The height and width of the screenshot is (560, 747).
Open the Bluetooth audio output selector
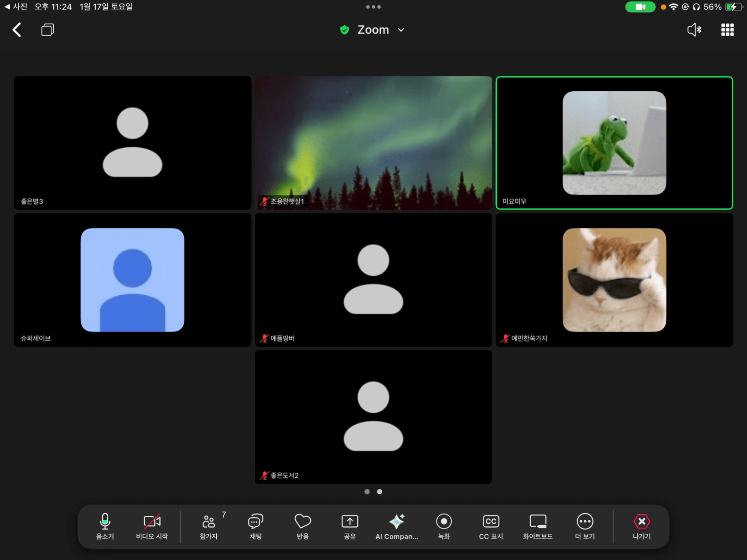(694, 30)
